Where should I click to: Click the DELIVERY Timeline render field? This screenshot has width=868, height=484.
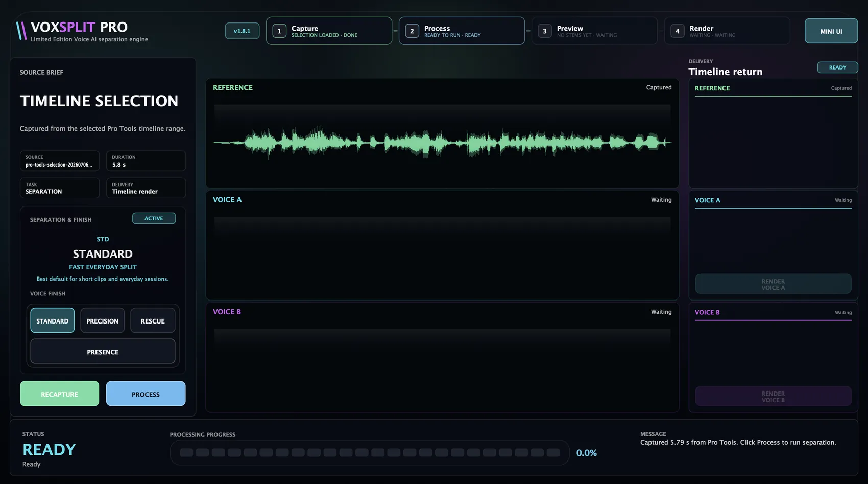(x=146, y=188)
